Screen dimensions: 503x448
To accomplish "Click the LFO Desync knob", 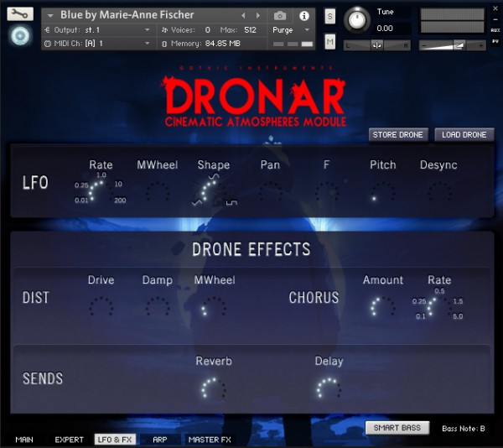I will pyautogui.click(x=439, y=193).
